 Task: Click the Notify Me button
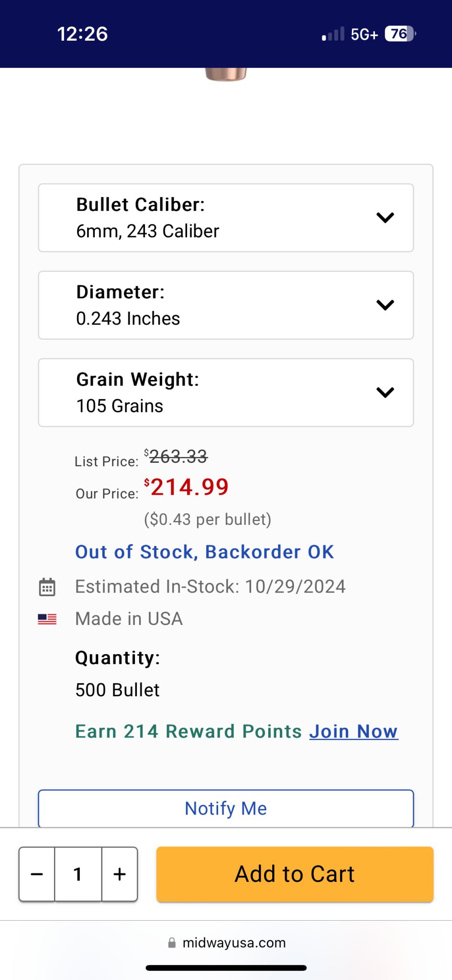pos(226,808)
